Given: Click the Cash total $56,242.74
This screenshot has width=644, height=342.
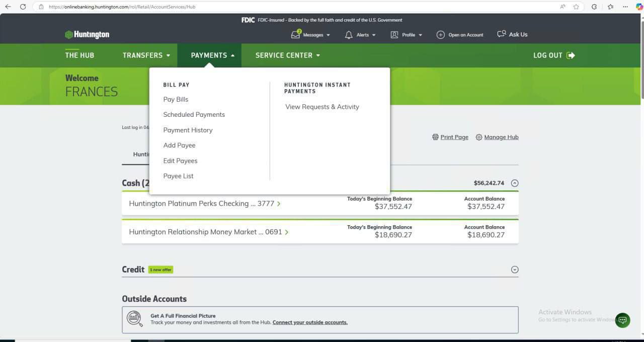Looking at the screenshot, I should click(x=489, y=183).
